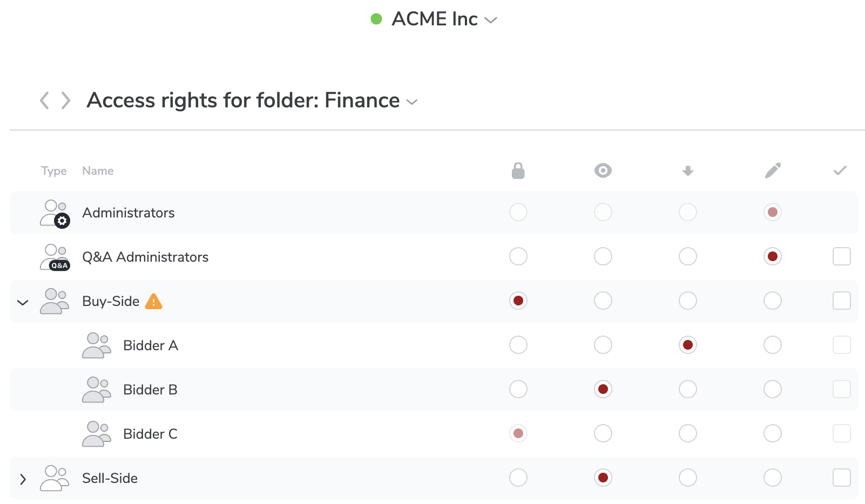Screen dimensions: 865x504
Task: Expand the Sell-Side group
Action: pyautogui.click(x=23, y=479)
